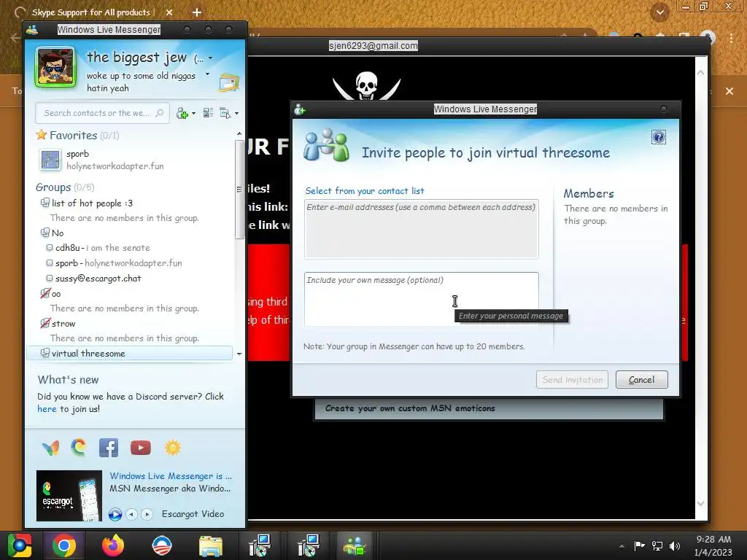Collapse the Groups section header
747x560 pixels.
tap(65, 187)
